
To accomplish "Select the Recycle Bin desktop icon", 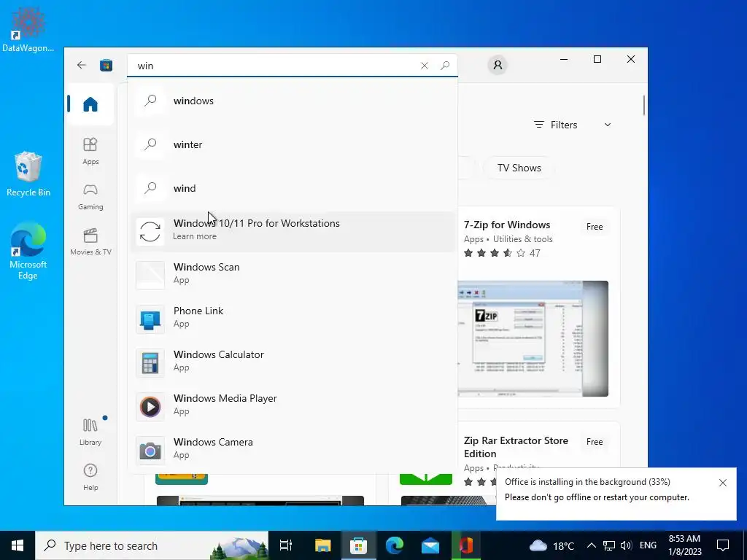I will (x=28, y=174).
